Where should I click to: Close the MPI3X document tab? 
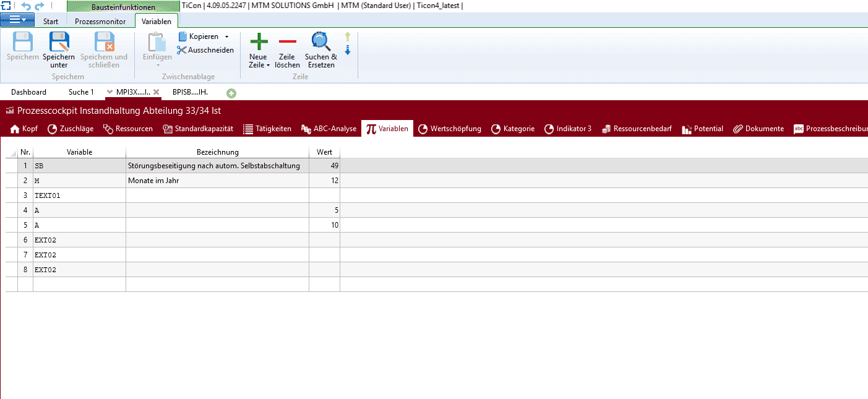(x=157, y=92)
